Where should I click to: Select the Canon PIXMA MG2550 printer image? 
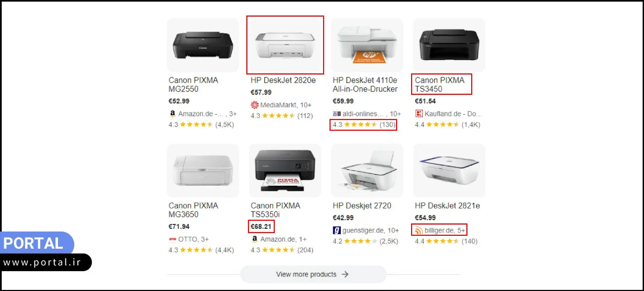(203, 45)
